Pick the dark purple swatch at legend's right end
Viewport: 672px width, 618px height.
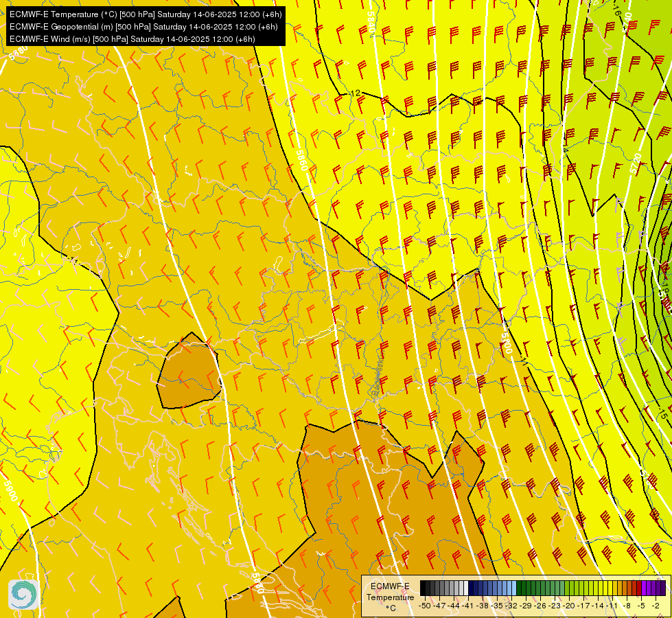point(664,588)
